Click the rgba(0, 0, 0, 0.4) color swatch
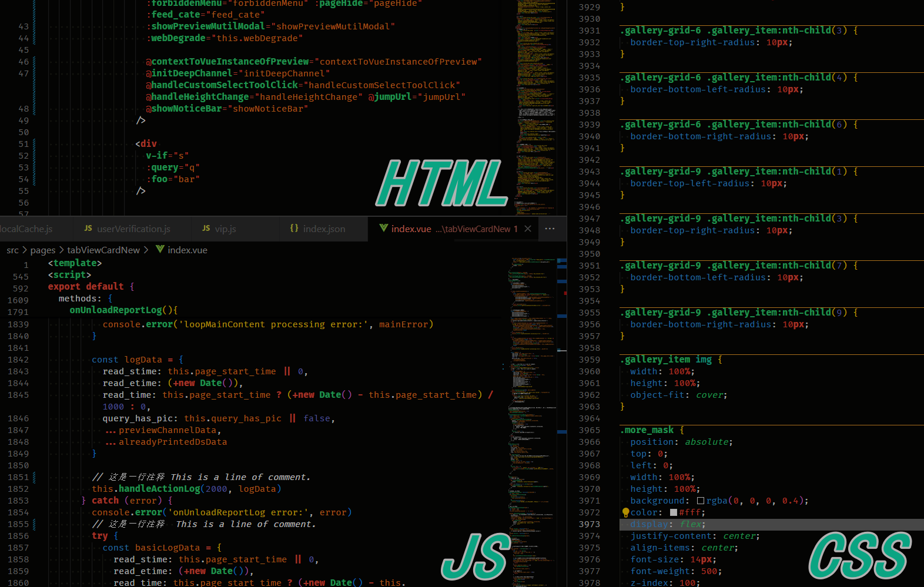 point(701,501)
